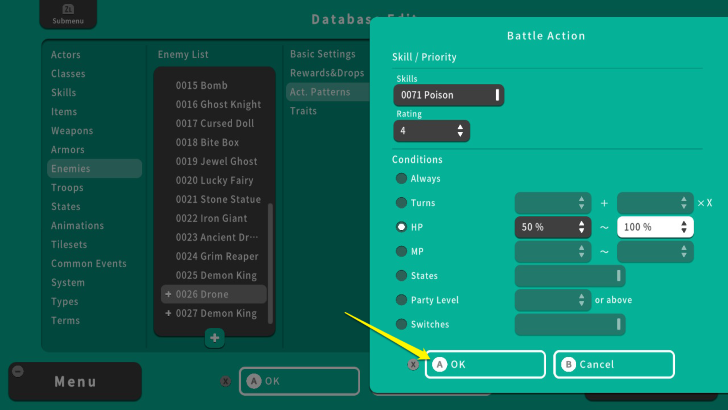Click the MP maximum stepper field
Screen dimensions: 728x410
coord(655,251)
